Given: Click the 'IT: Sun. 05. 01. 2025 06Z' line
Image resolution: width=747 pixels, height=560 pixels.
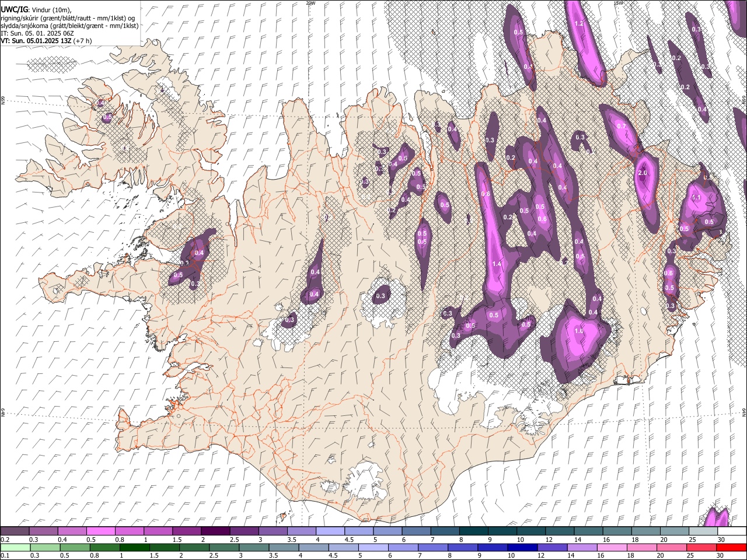Looking at the screenshot, I should [36, 34].
